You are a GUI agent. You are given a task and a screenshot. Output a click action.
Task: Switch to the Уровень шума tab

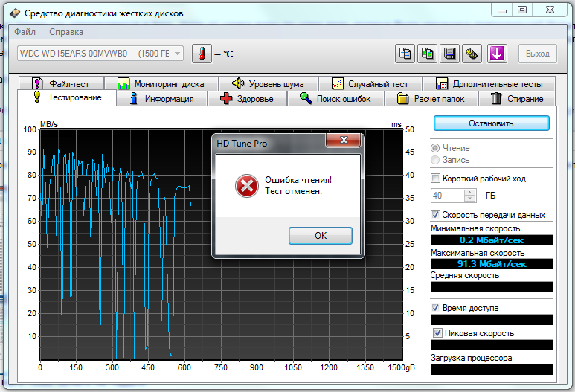coord(269,83)
